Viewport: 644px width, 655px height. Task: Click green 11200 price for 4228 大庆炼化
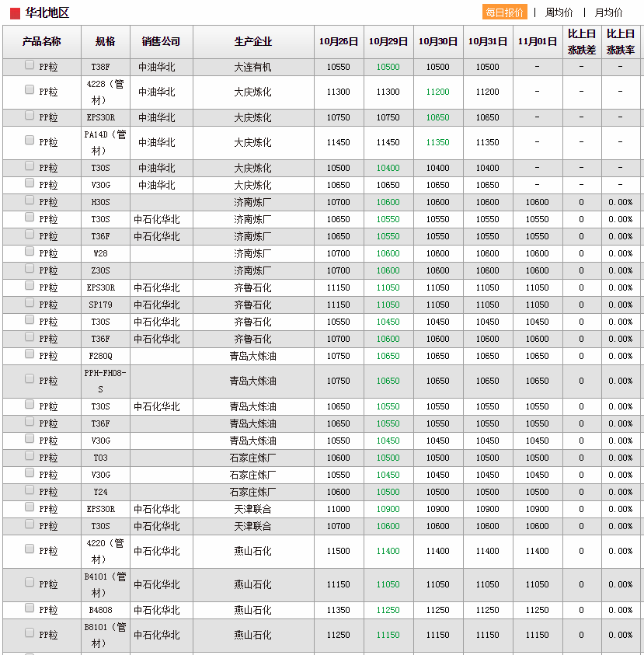point(437,92)
